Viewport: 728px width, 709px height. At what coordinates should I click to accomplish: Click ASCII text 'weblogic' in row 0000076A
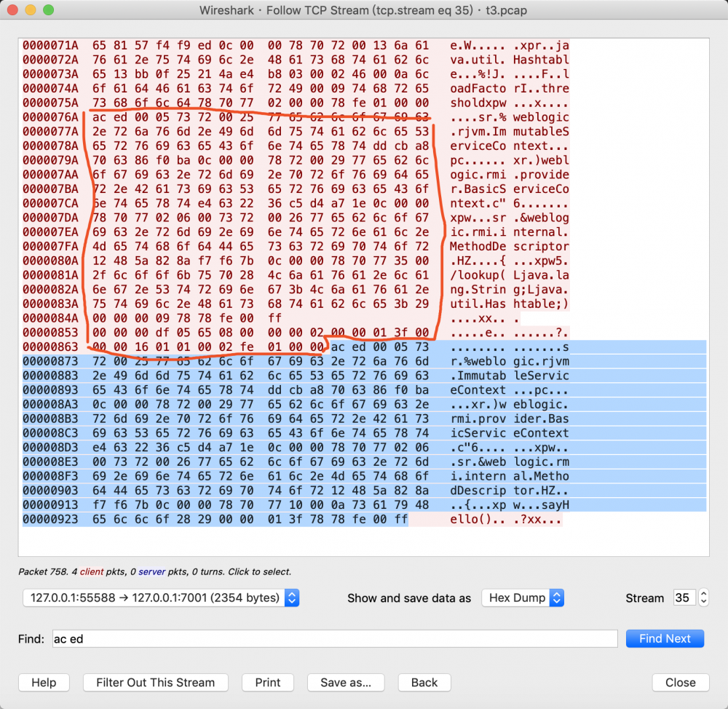coord(541,117)
